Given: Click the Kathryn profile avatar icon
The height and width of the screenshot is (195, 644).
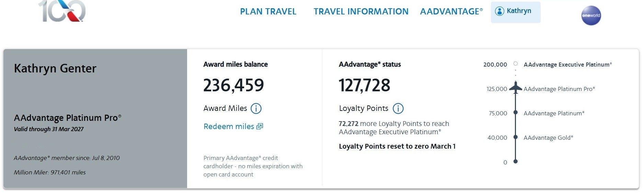Looking at the screenshot, I should (499, 11).
